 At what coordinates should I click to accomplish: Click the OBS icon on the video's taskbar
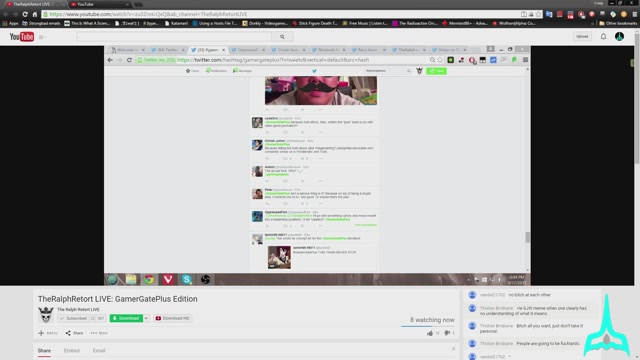[x=205, y=279]
